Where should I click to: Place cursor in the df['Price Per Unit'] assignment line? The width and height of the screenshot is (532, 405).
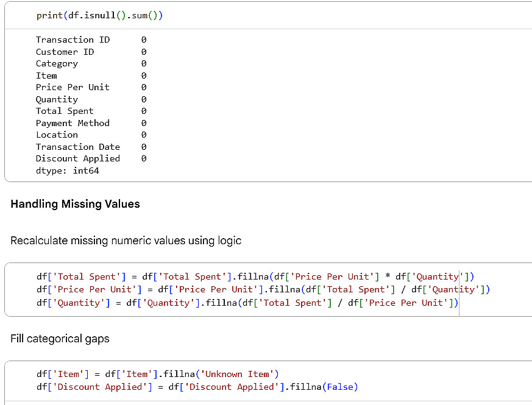click(x=263, y=289)
